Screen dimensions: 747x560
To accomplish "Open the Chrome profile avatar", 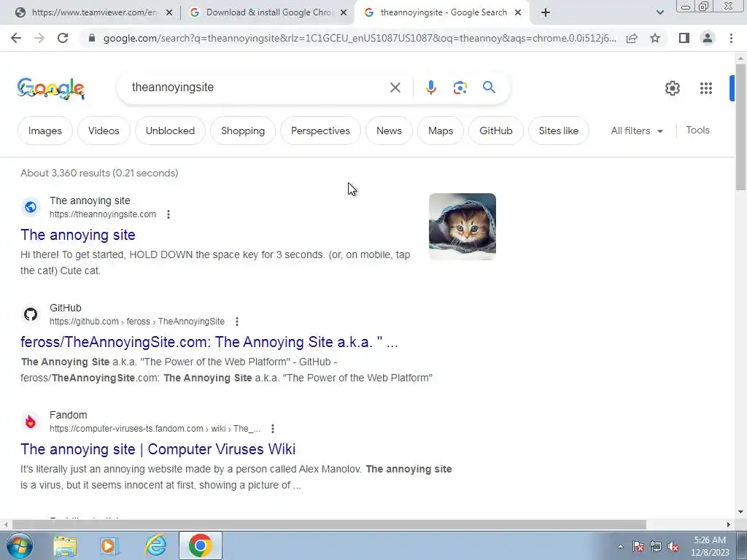I will [708, 38].
